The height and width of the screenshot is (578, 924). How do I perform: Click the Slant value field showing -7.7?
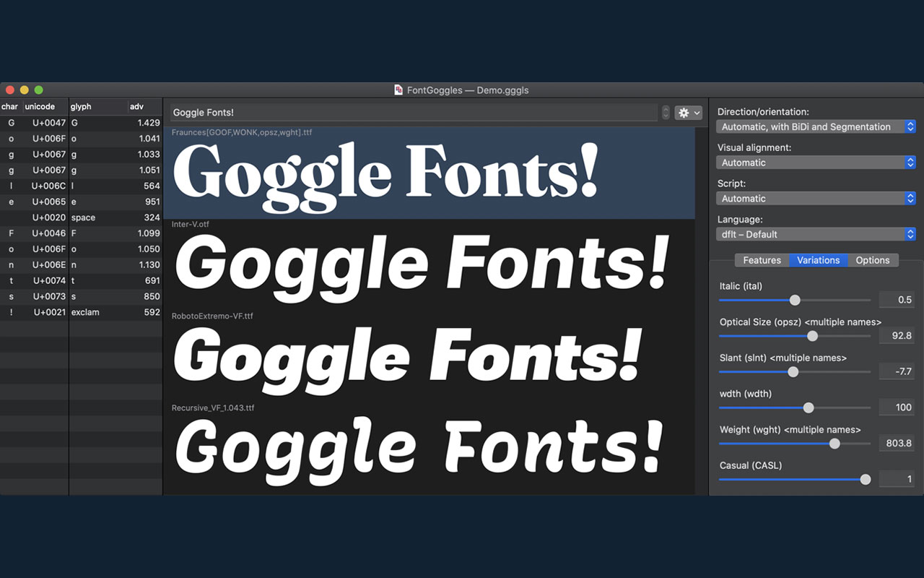coord(897,371)
